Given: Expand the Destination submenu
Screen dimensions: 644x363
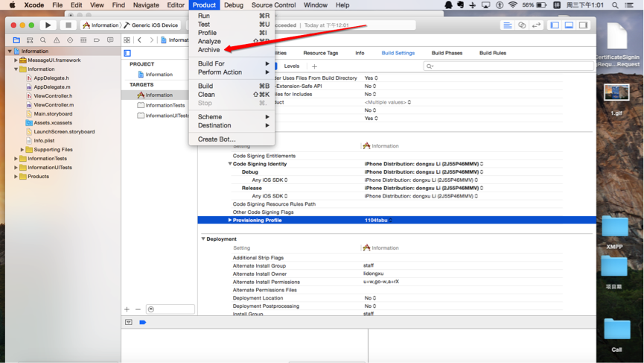Looking at the screenshot, I should pyautogui.click(x=232, y=125).
